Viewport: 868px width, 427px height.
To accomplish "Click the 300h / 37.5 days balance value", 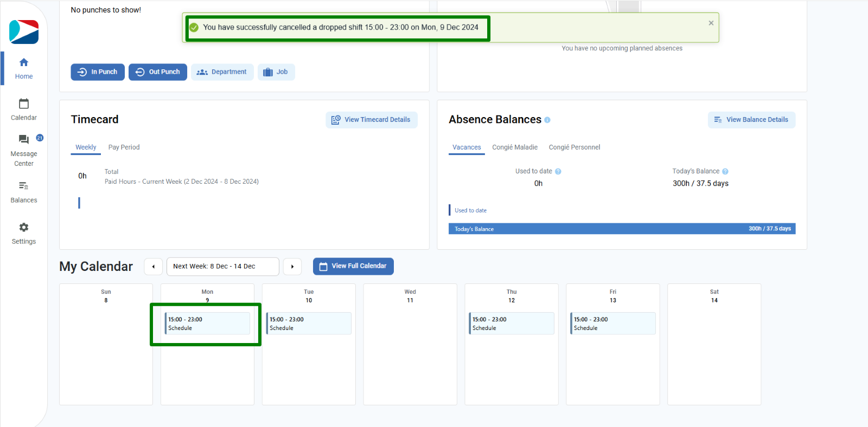I will click(700, 184).
